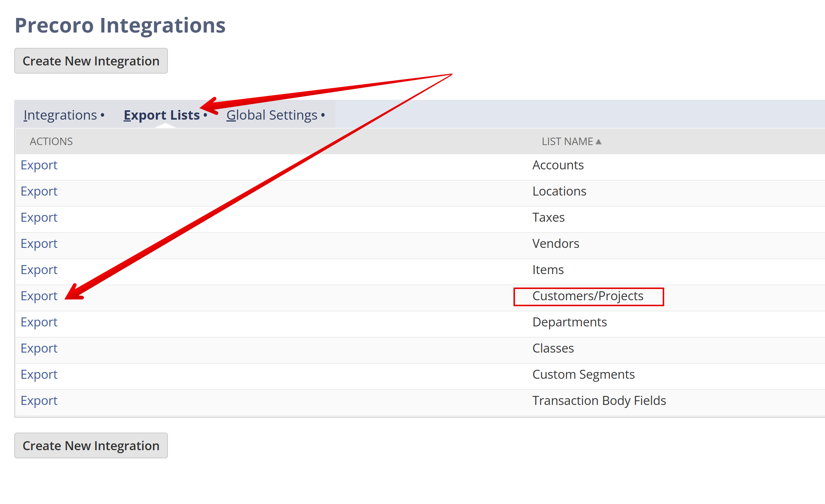
Task: Select the Transaction Body Fields list name
Action: click(599, 401)
